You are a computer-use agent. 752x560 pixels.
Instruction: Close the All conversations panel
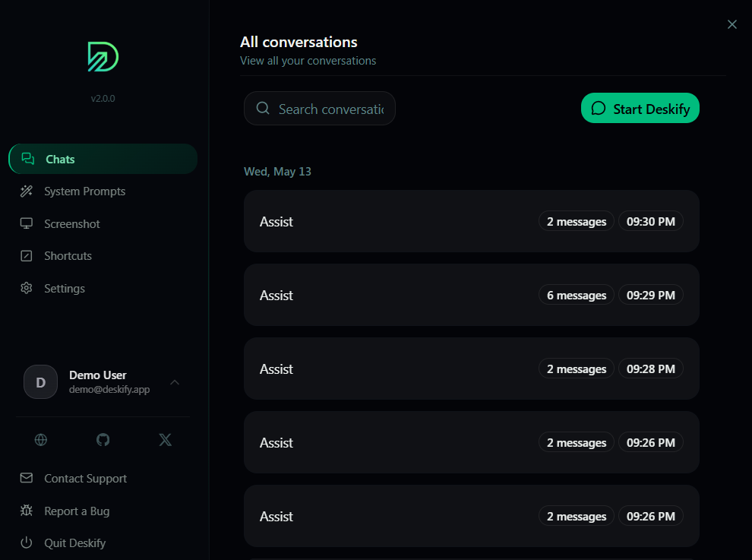731,24
